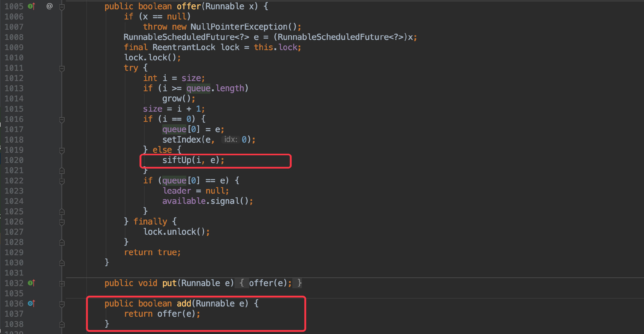Click the idx: parameter hint
The image size is (644, 334).
tap(230, 139)
